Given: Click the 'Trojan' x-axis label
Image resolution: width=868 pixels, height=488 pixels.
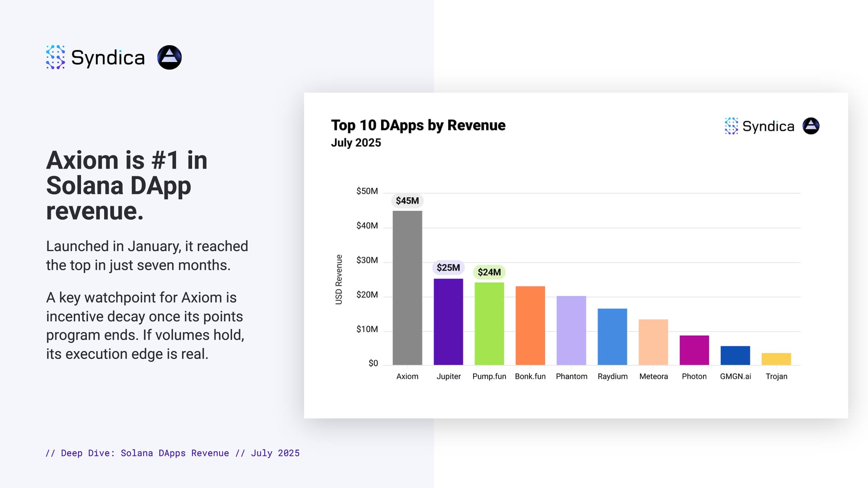Looking at the screenshot, I should 776,377.
